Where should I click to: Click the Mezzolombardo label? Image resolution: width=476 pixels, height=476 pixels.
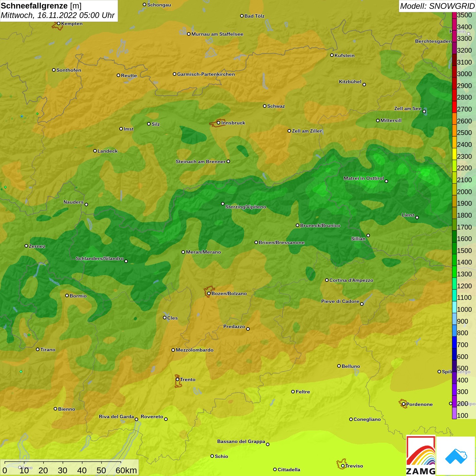(194, 350)
